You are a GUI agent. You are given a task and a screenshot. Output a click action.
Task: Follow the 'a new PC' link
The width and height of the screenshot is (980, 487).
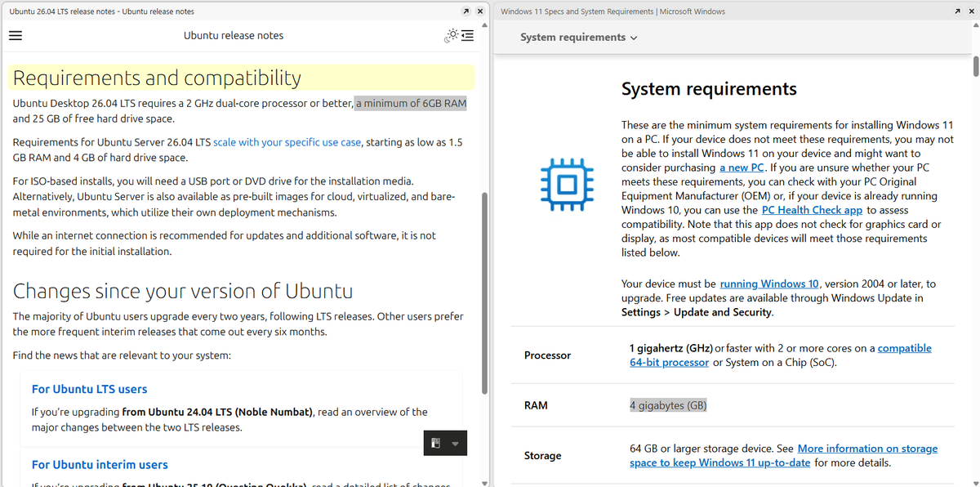(x=742, y=168)
